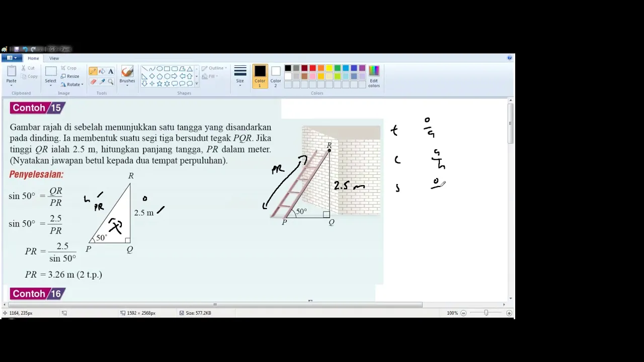
Task: Switch to the Home ribbon tab
Action: [33, 58]
